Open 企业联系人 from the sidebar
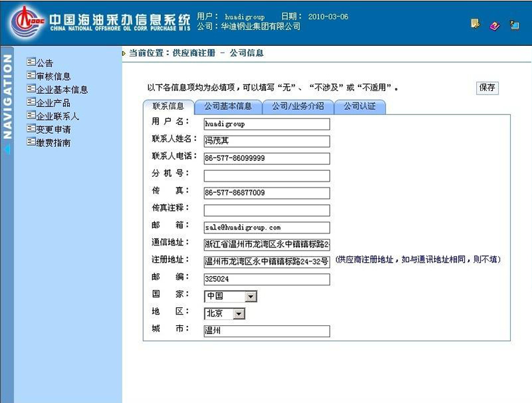Screen dimensions: 532x403 (57, 115)
